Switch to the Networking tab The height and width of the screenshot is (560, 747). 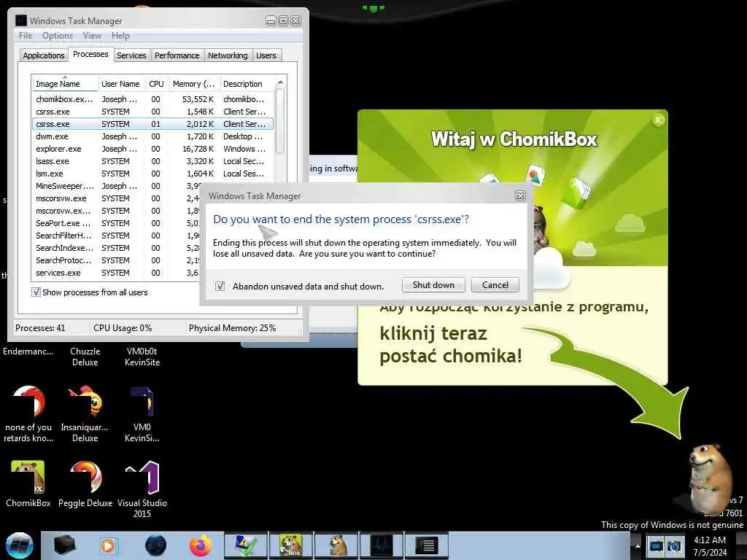[228, 55]
